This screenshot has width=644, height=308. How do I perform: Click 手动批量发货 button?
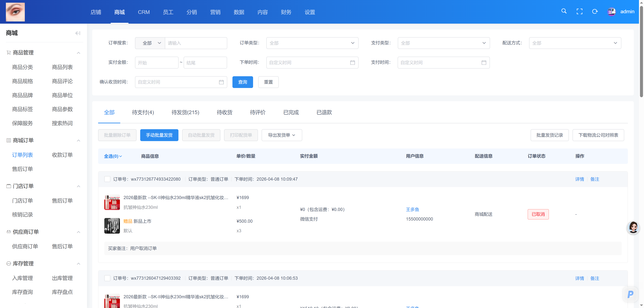pyautogui.click(x=159, y=135)
